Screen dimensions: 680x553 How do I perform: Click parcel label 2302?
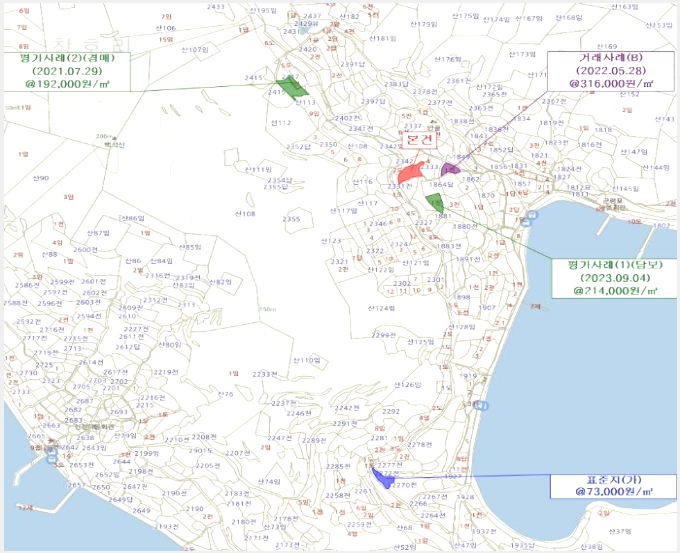point(402,284)
